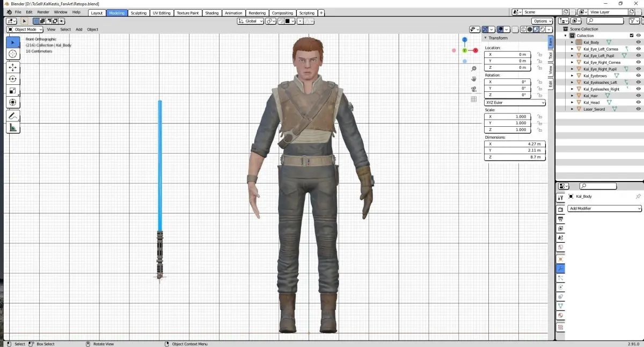Click the pin icon next to Kal_Body
Image resolution: width=644 pixels, height=347 pixels.
tap(638, 197)
